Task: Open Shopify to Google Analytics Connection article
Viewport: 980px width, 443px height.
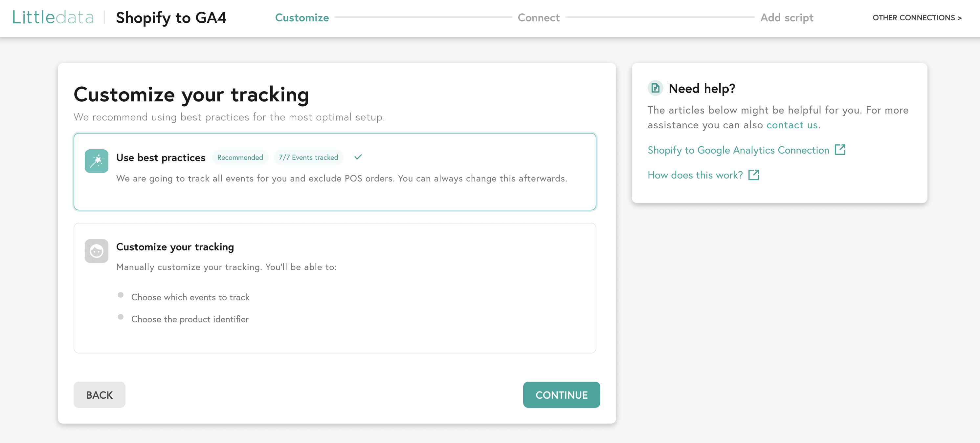Action: (738, 150)
